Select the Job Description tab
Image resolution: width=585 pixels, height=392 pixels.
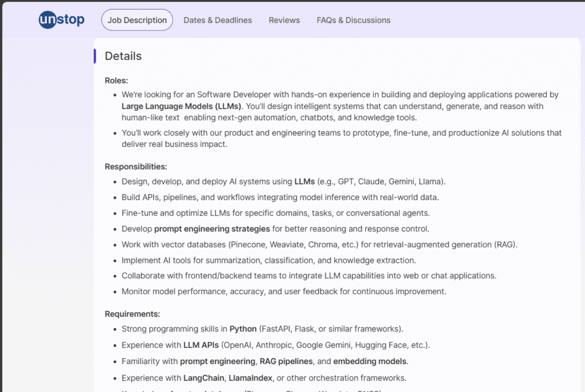coord(137,19)
